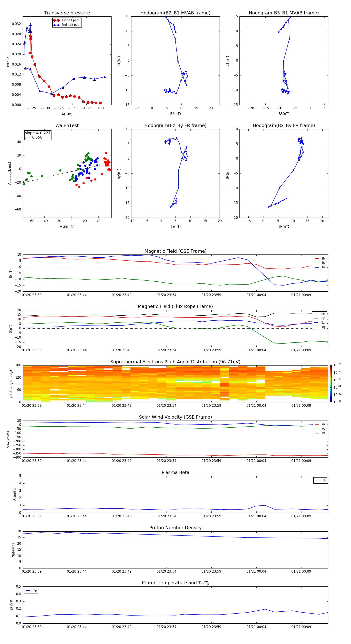Click 'Magnetic Field (Flux Rope Frame)' title
Screen dimensions: 351x644
click(175, 307)
